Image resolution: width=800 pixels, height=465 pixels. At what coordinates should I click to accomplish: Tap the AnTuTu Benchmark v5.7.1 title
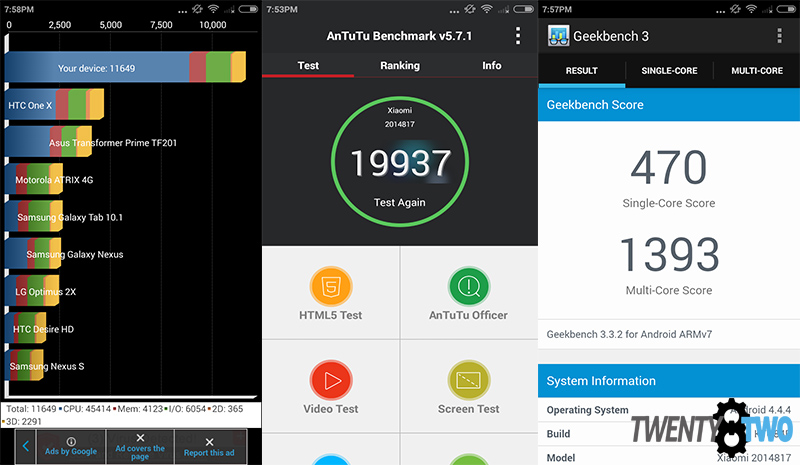(399, 36)
